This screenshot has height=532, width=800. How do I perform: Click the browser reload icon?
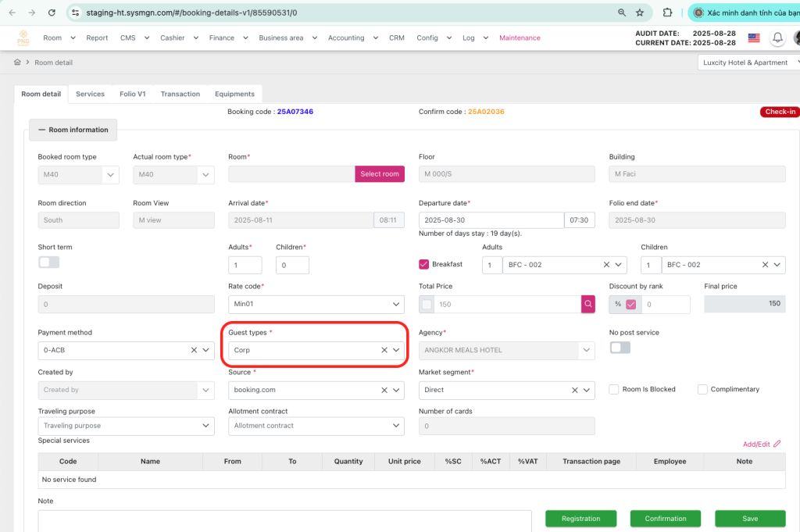(52, 12)
